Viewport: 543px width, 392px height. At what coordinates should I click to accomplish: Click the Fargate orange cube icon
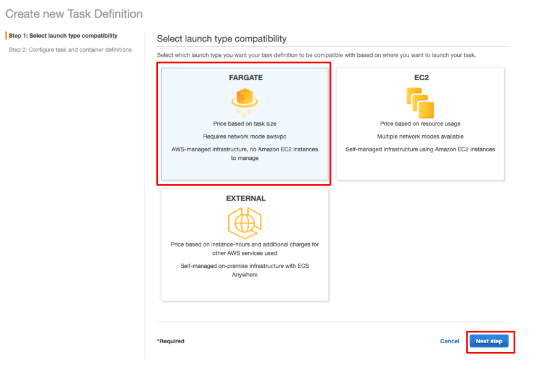(245, 102)
